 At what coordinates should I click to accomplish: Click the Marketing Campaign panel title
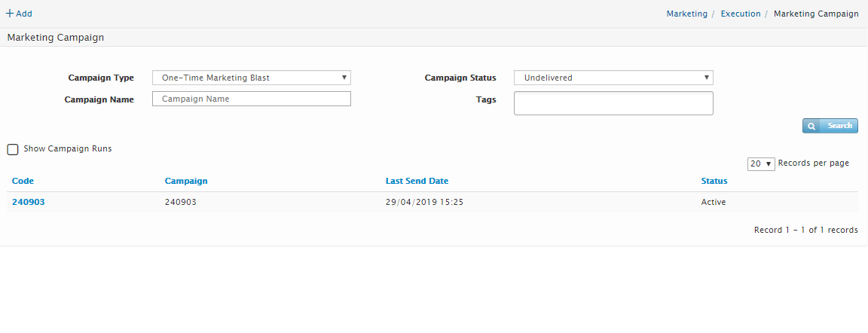pos(56,37)
